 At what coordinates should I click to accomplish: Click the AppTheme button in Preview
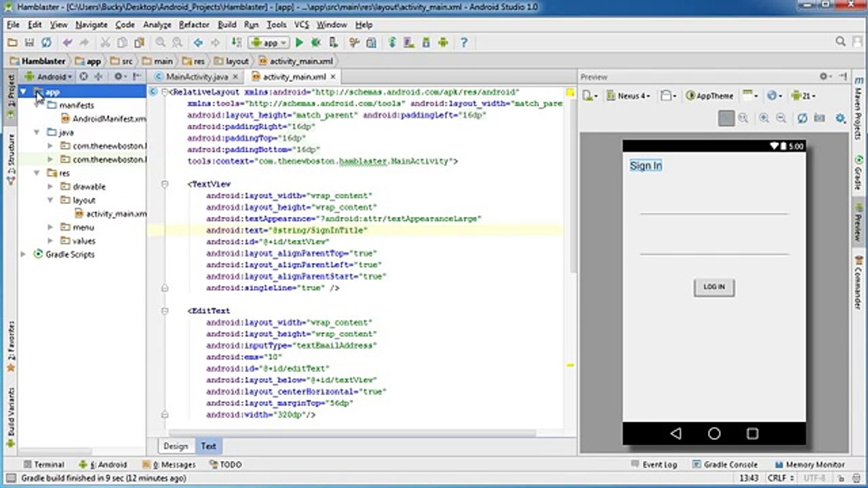tap(709, 96)
